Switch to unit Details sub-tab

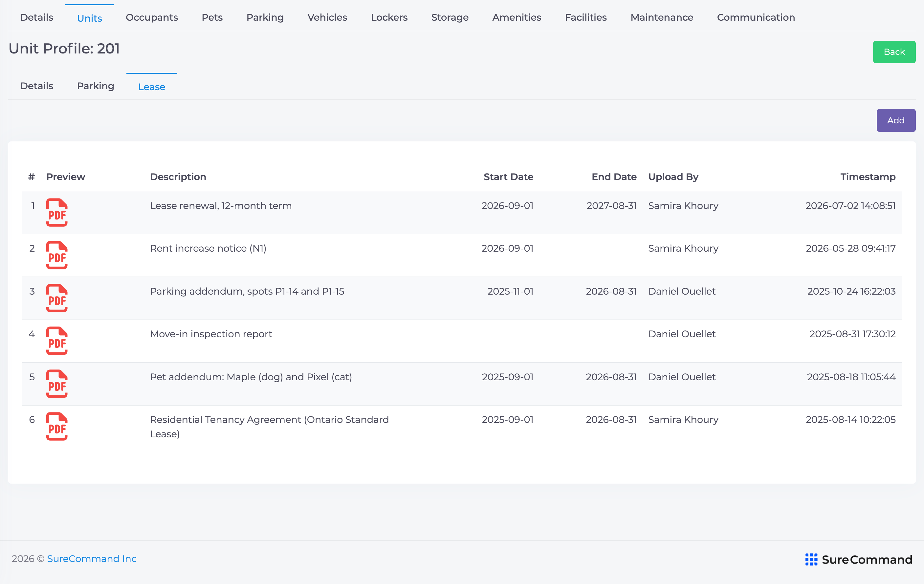pyautogui.click(x=36, y=86)
